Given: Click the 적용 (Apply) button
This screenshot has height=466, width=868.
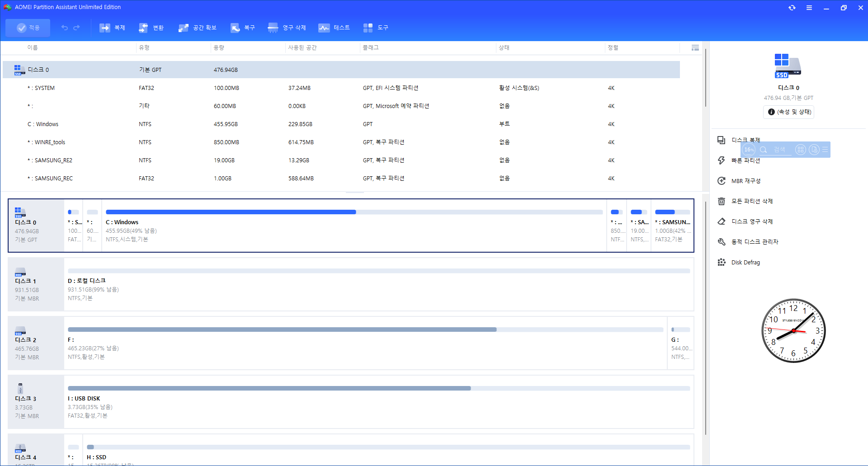Looking at the screenshot, I should pos(28,28).
